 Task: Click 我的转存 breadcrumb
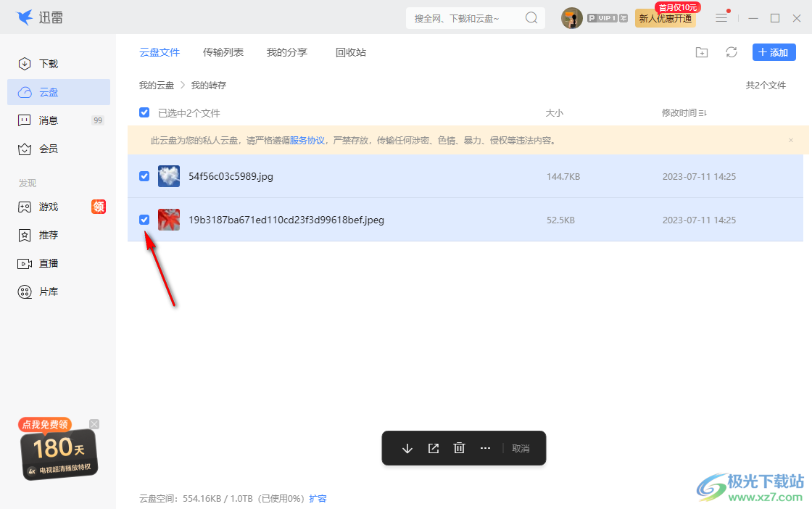pyautogui.click(x=209, y=86)
